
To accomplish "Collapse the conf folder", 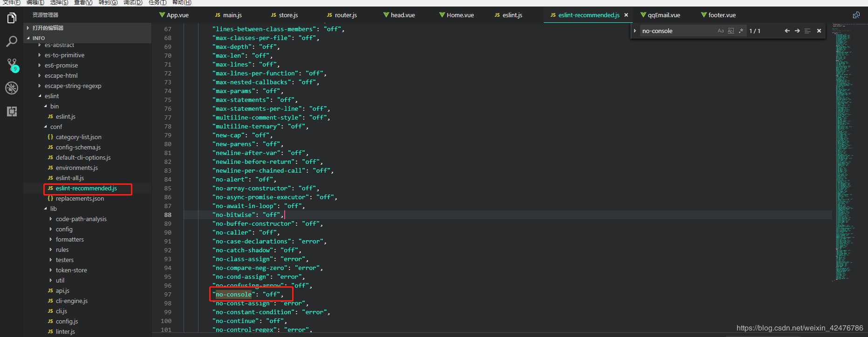I will (56, 127).
